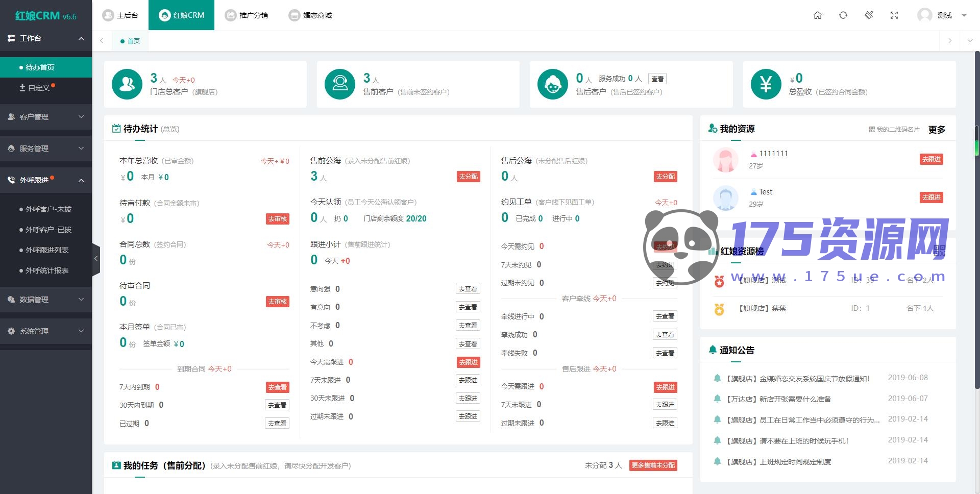980x494 pixels.
Task: Click 去查看 for 不考虑
Action: tap(468, 326)
